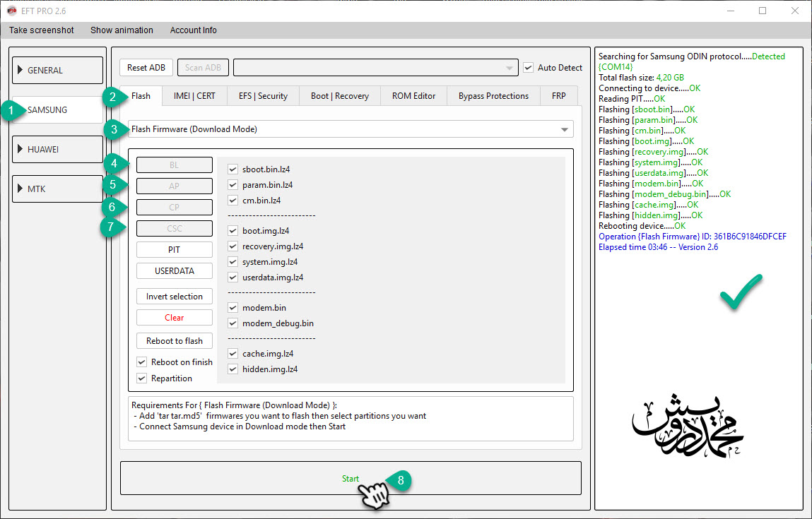Open Account Info menu
812x519 pixels.
point(193,30)
